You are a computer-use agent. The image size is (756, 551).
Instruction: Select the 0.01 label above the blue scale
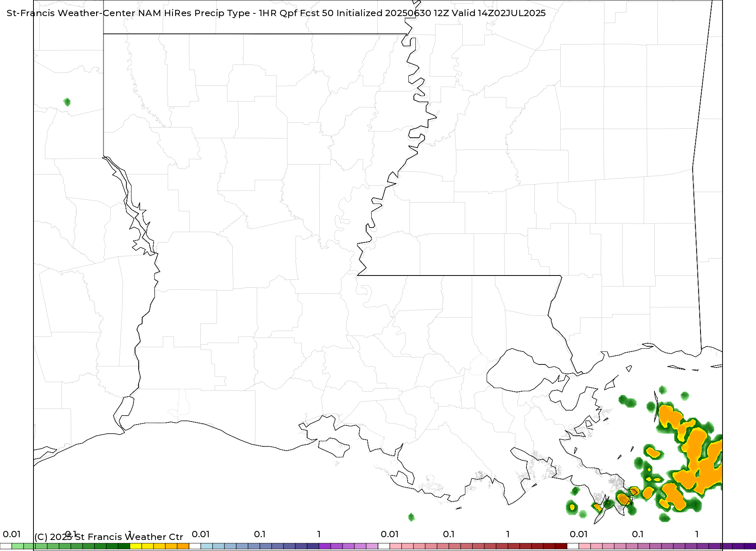[200, 534]
